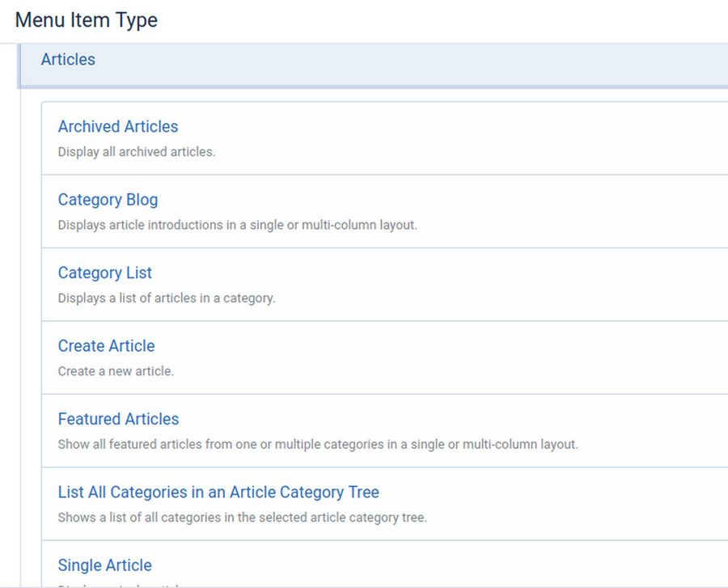Choose the Category Blog menu type
This screenshot has width=728, height=588.
click(x=108, y=200)
